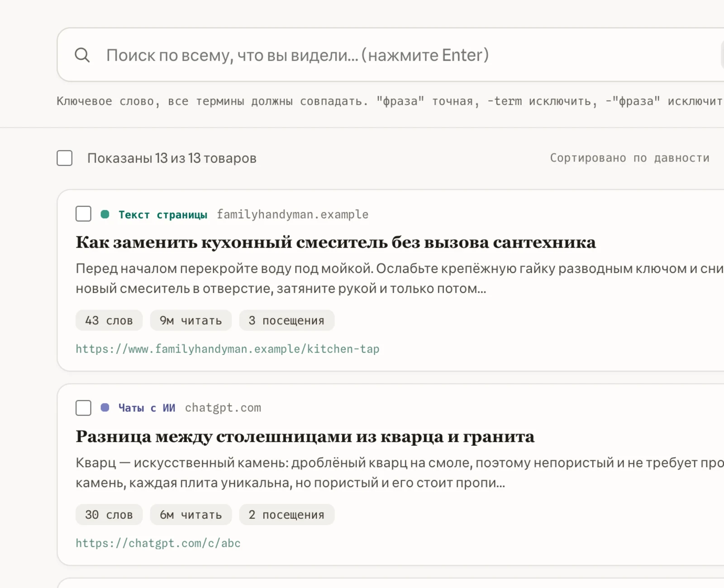This screenshot has width=724, height=588.
Task: Click the 'Показаны 13 из 13 товаров' counter
Action: pyautogui.click(x=172, y=158)
